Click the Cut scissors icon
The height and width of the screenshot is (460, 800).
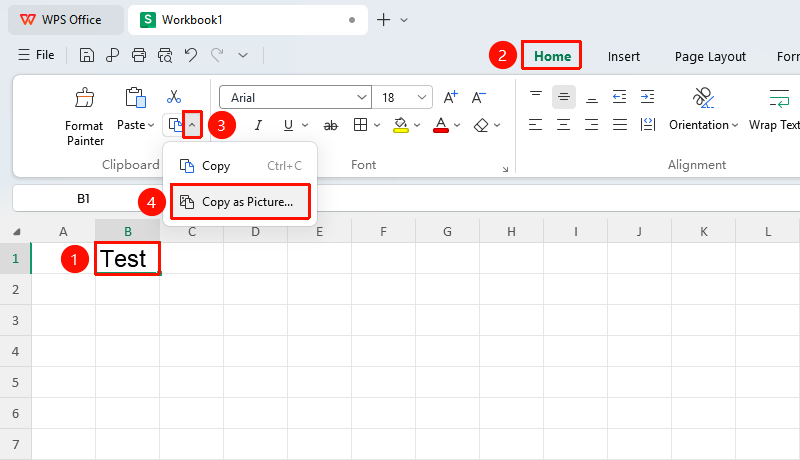(174, 97)
